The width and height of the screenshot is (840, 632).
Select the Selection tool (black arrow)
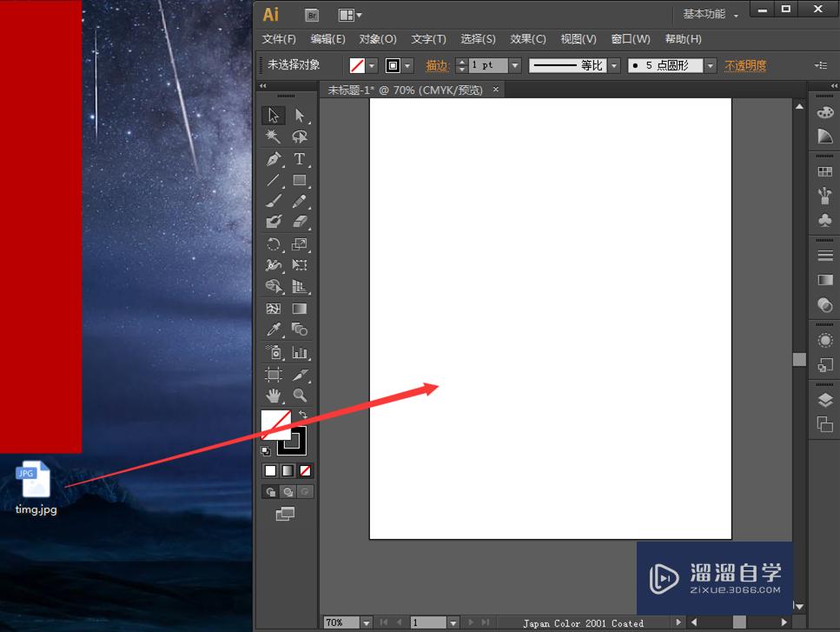coord(274,116)
